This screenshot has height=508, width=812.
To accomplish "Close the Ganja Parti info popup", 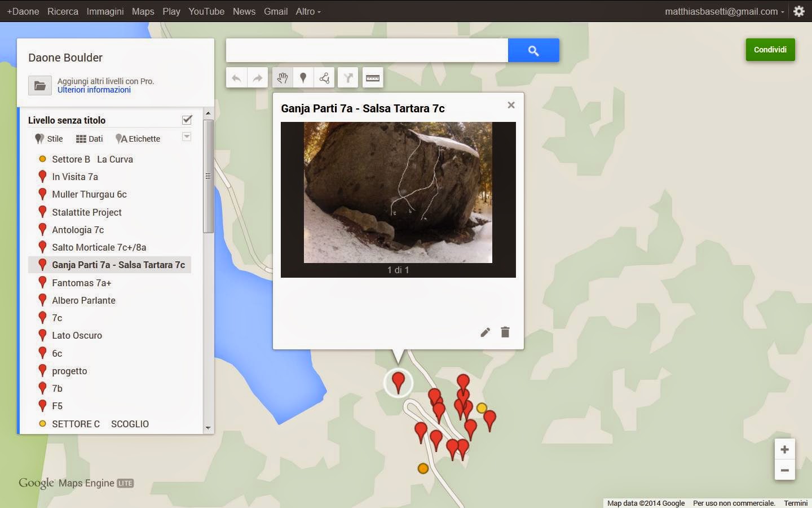I will 511,105.
